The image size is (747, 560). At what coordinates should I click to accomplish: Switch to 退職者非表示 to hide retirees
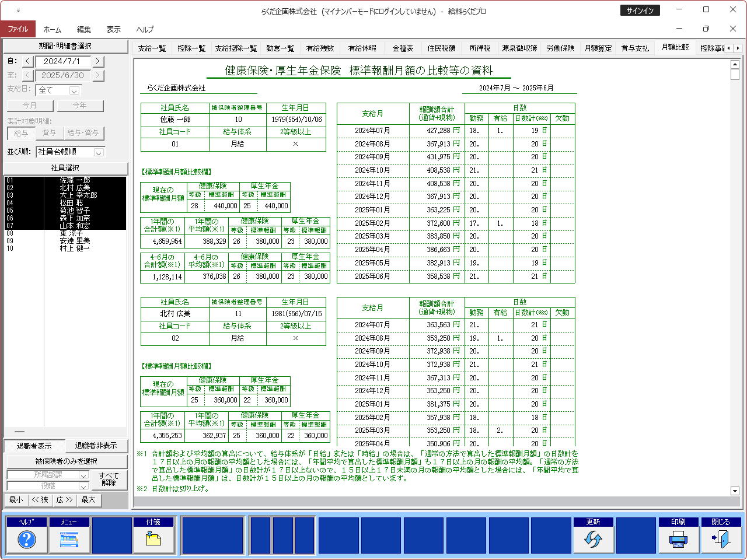(96, 446)
